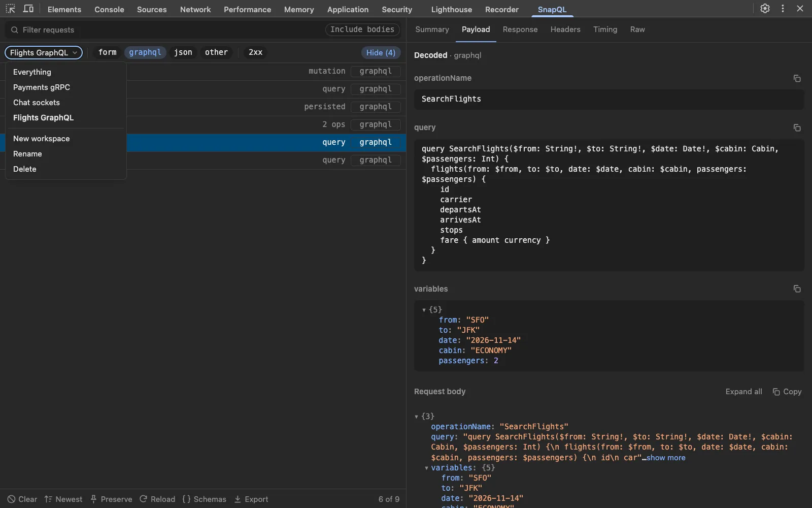
Task: Collapse the Request body {3} root
Action: tap(417, 417)
